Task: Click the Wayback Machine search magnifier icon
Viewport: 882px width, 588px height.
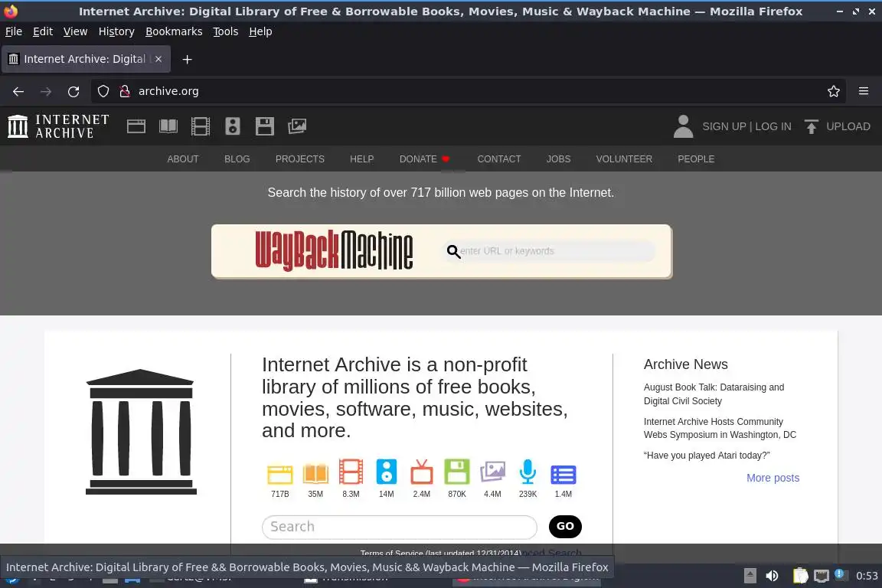Action: (453, 251)
